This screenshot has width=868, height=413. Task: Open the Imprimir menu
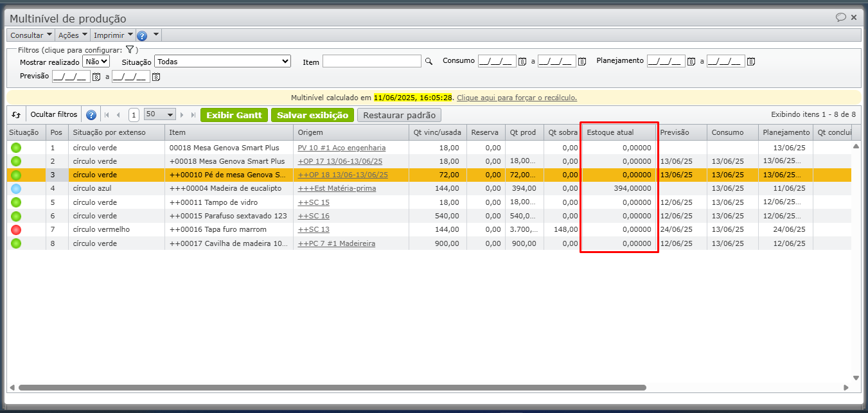pyautogui.click(x=113, y=35)
